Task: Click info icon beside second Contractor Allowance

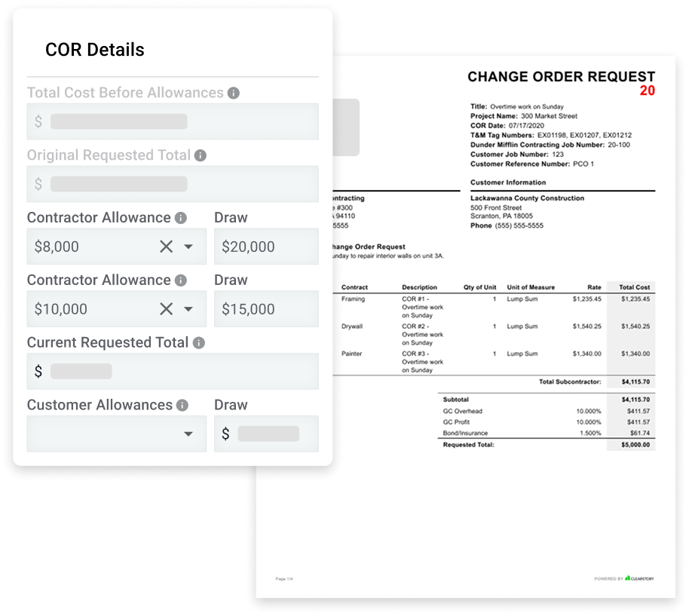Action: click(x=181, y=280)
